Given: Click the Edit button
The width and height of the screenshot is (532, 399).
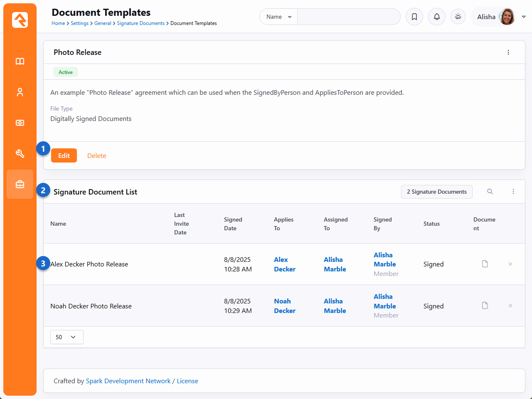Looking at the screenshot, I should (64, 155).
